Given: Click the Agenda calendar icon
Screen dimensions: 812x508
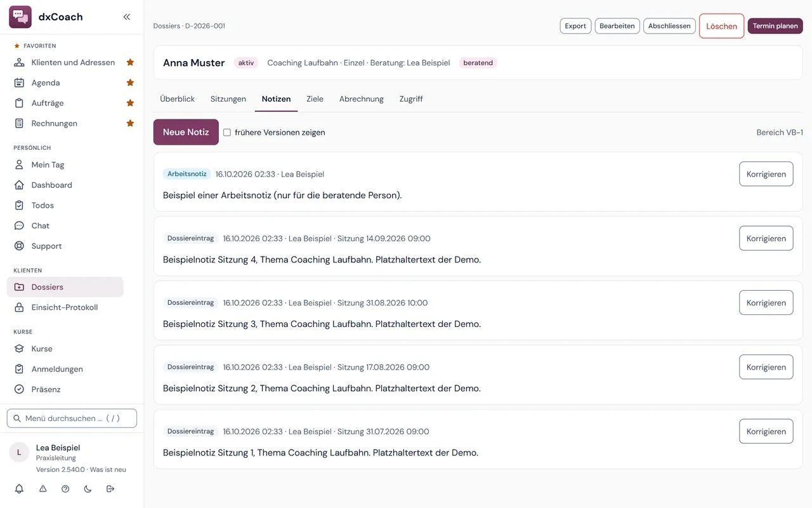Looking at the screenshot, I should pyautogui.click(x=19, y=83).
